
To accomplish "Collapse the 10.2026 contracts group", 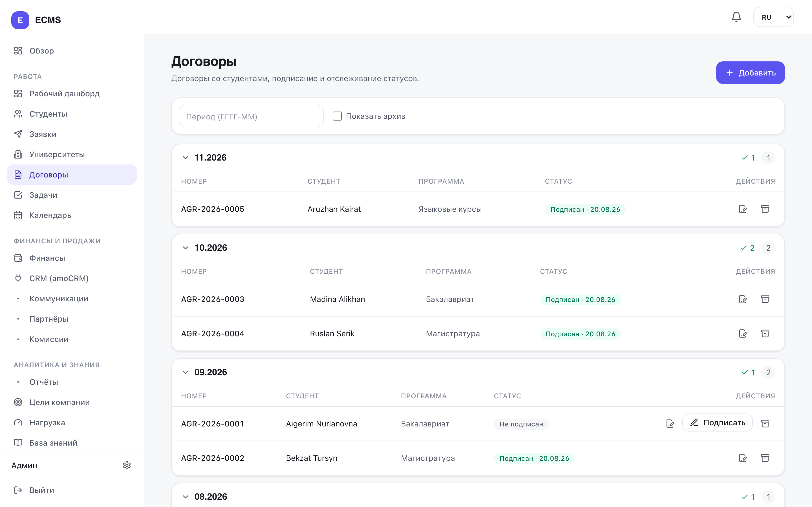I will coord(185,248).
